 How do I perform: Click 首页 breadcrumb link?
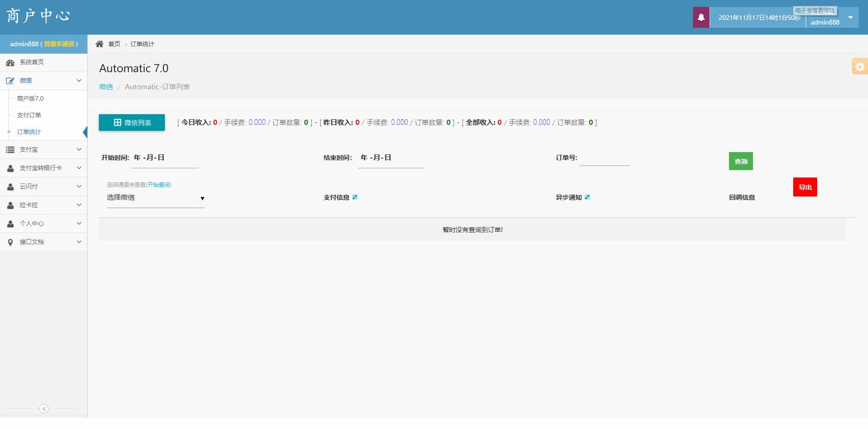coord(114,44)
